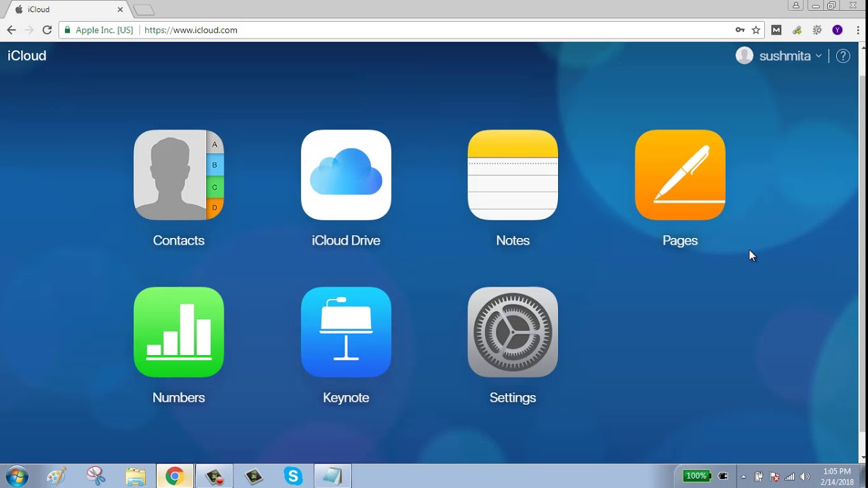
Task: Bookmark this page with the star icon
Action: [x=756, y=30]
